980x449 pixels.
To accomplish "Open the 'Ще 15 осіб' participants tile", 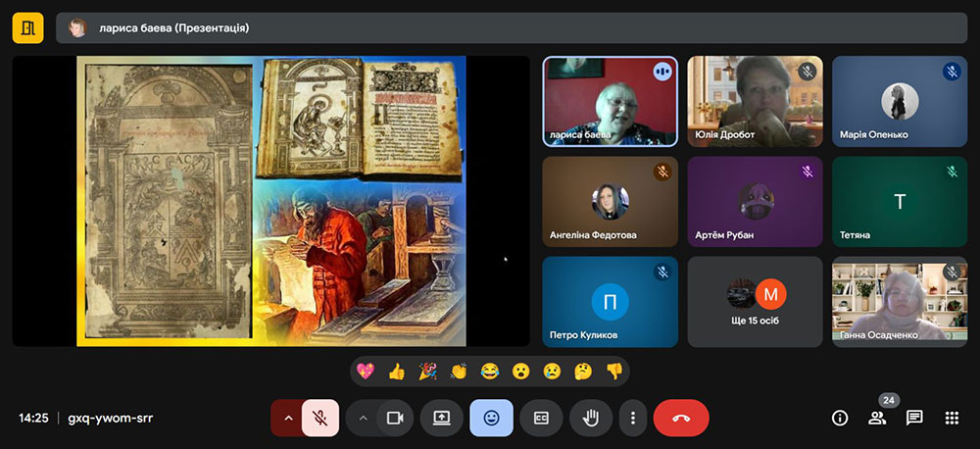I will (x=754, y=302).
